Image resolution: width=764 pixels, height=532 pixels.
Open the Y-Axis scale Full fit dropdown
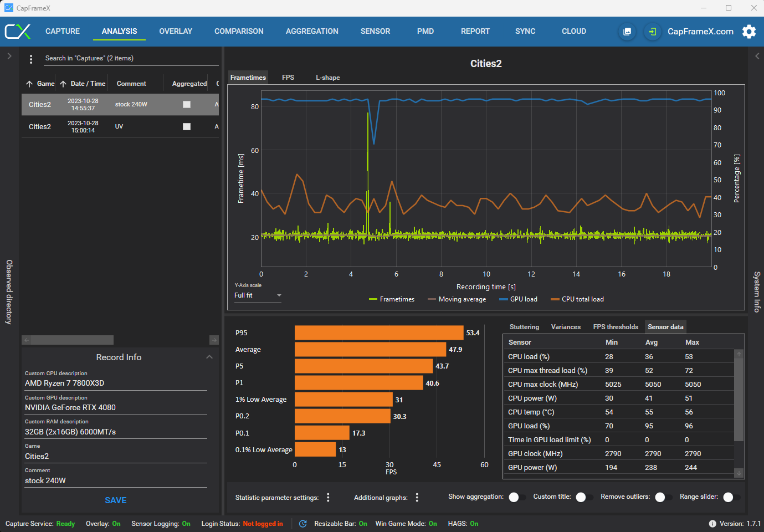coord(258,295)
